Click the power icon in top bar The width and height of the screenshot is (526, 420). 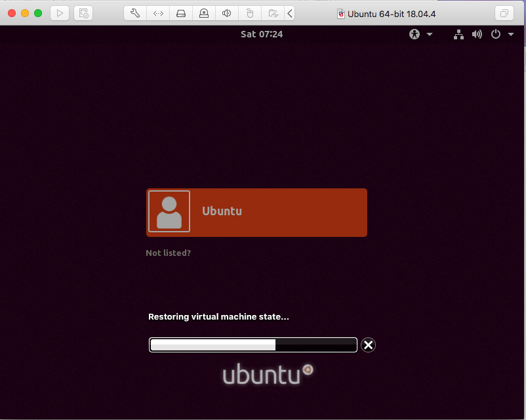click(495, 34)
